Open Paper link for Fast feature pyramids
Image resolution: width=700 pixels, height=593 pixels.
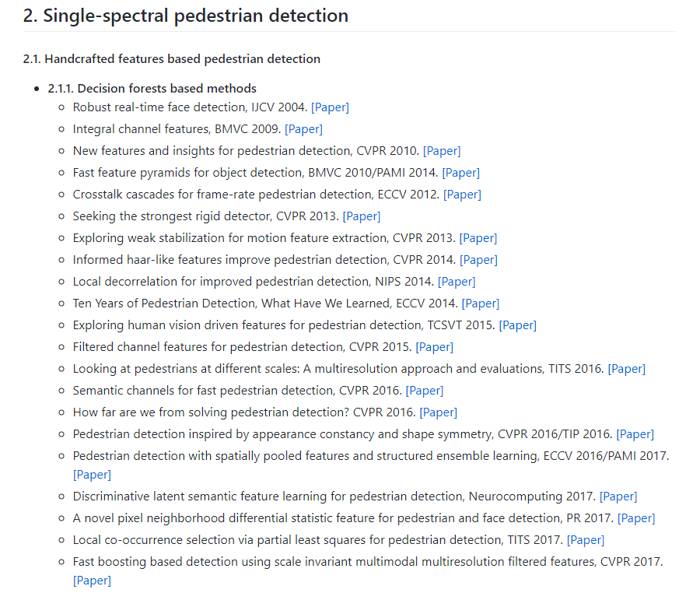(x=460, y=173)
